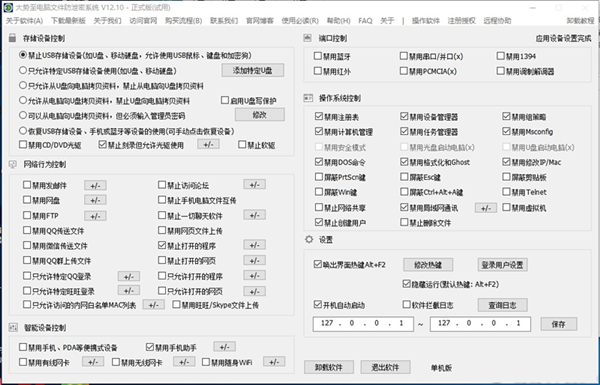
Task: Open FAQ menu item
Action: (x=365, y=21)
